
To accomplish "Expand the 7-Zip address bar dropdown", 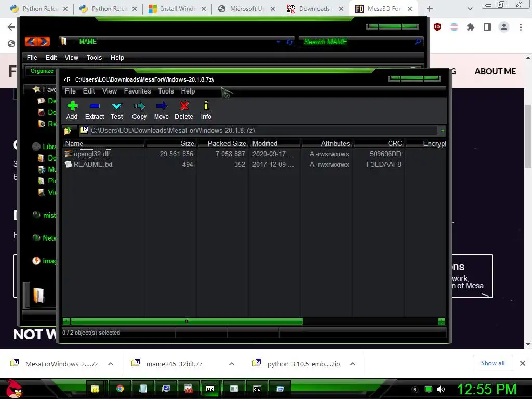I will [x=443, y=130].
